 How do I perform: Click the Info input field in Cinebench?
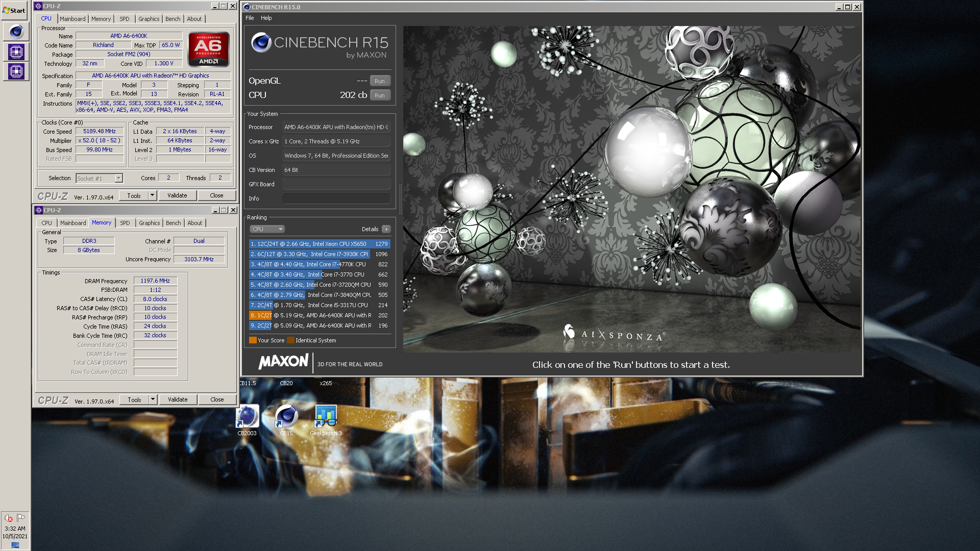click(x=336, y=198)
